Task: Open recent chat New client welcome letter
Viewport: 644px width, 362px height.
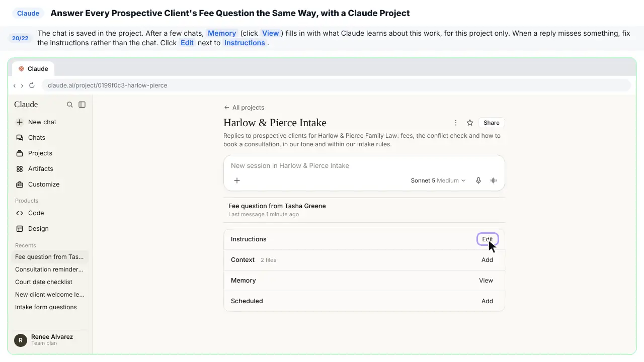Action: [x=49, y=295]
